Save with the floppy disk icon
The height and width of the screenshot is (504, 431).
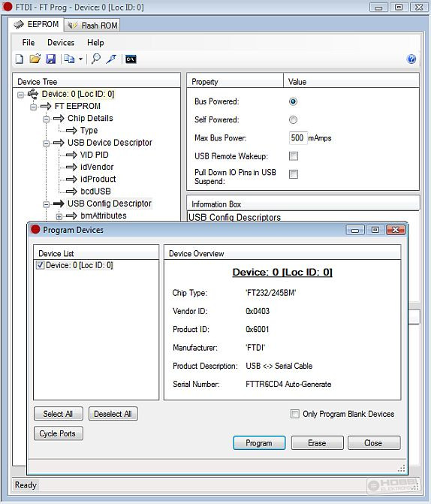51,59
